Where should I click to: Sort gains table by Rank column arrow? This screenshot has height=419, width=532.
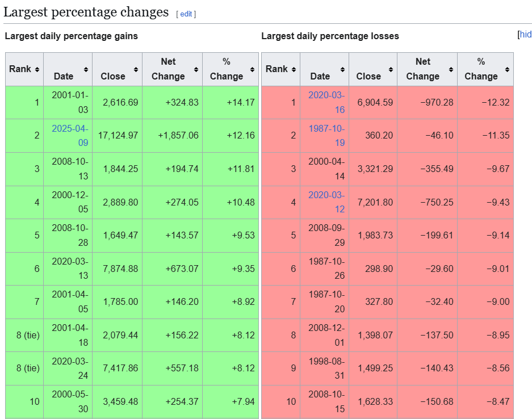[37, 69]
